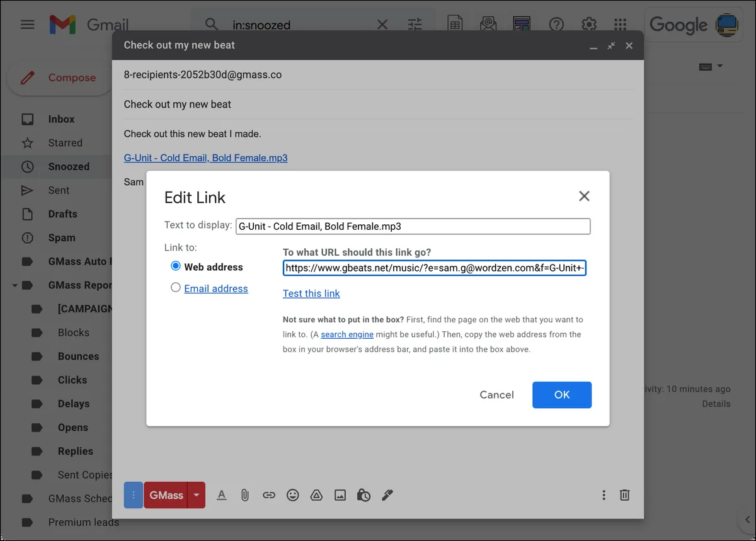Screen dimensions: 756x541
Task: Click the GMass spreadsheet icon in header
Action: 455,25
